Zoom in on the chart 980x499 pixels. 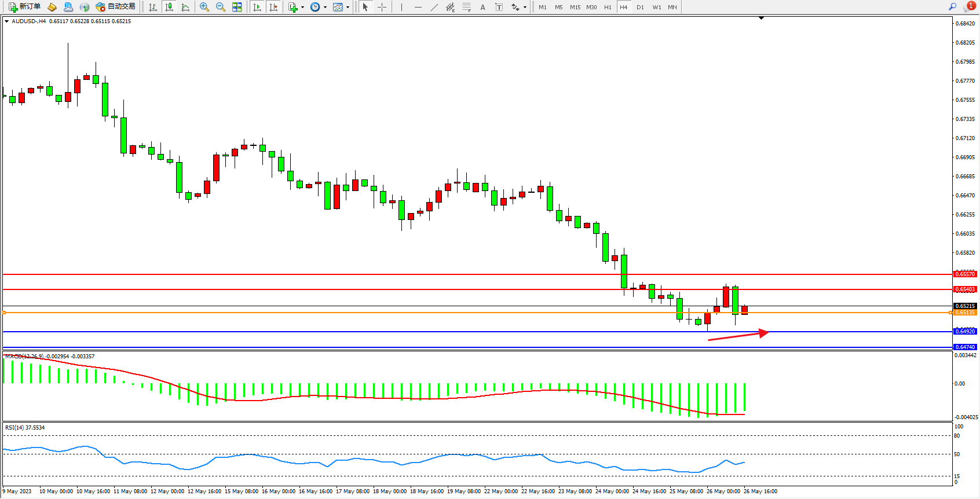click(204, 7)
